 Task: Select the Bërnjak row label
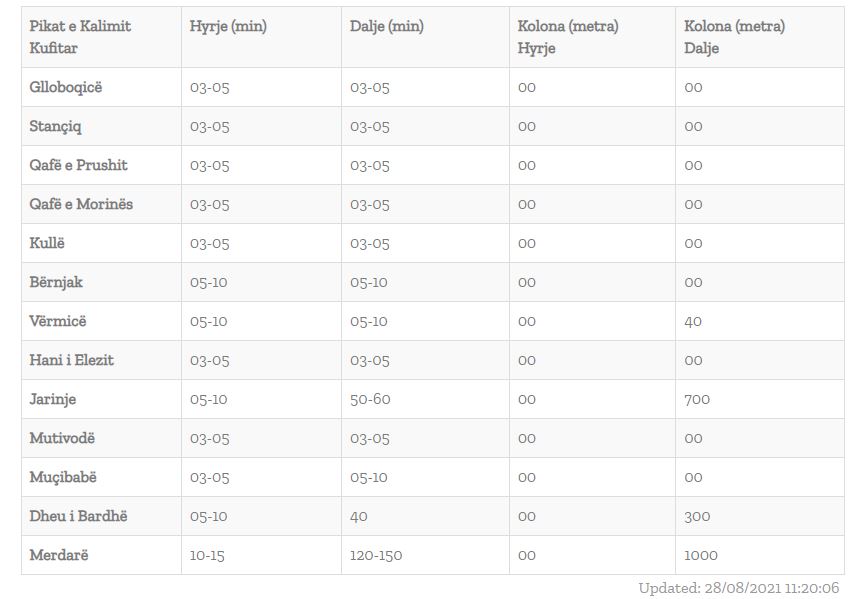click(x=56, y=282)
